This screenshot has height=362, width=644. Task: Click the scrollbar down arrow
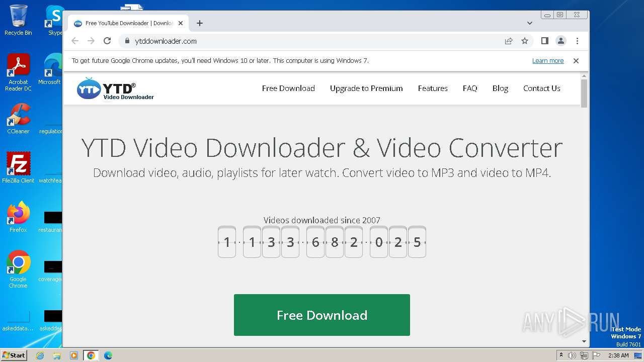(x=584, y=341)
